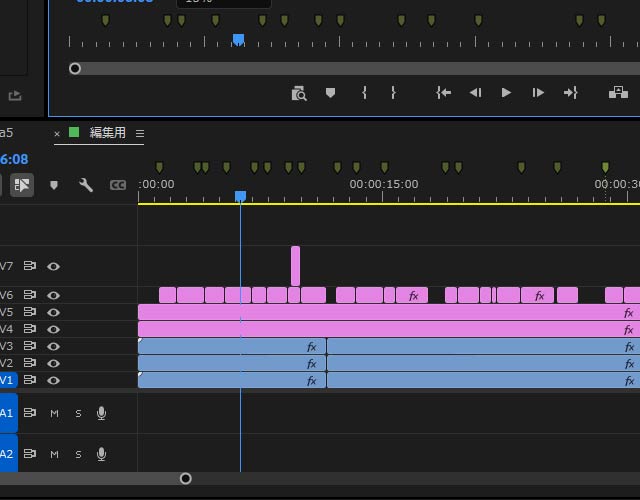The width and height of the screenshot is (640, 500).
Task: Select first fx clip on V6
Action: coord(412,295)
